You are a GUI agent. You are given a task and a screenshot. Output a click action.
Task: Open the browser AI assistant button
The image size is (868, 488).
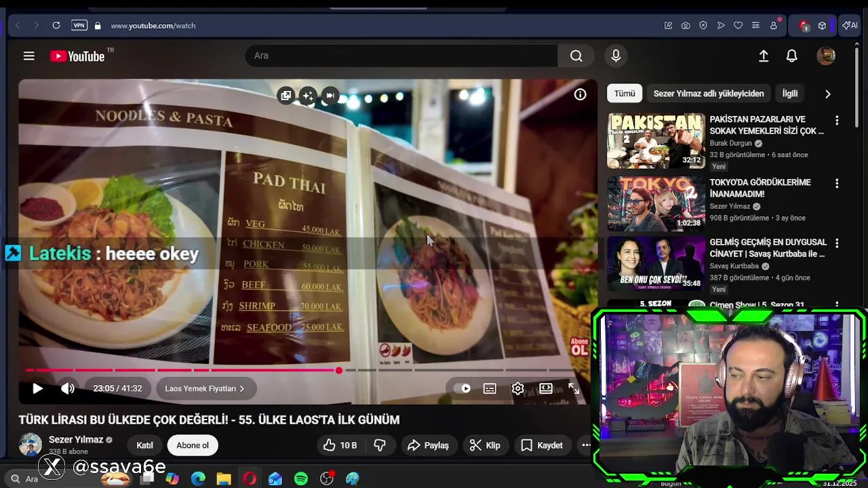pos(850,26)
